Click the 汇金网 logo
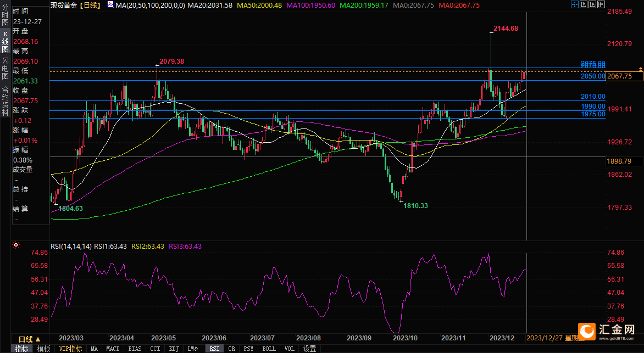 point(607,331)
